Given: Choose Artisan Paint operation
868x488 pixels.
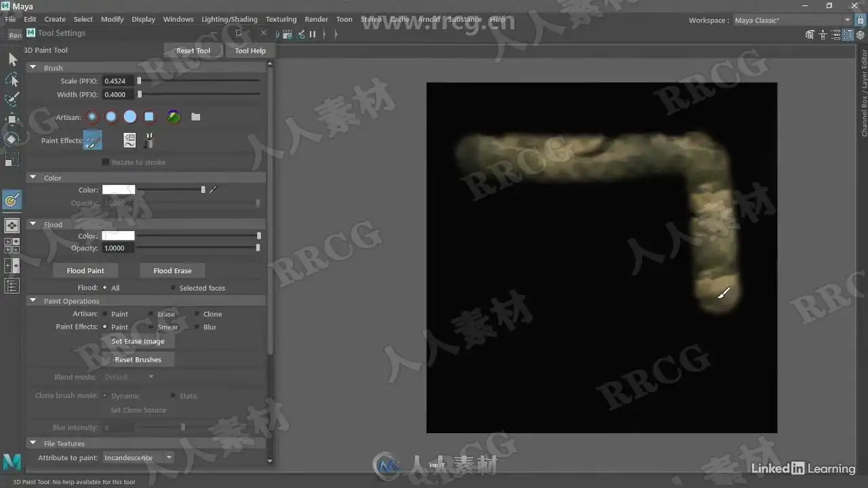Looking at the screenshot, I should click(x=104, y=314).
